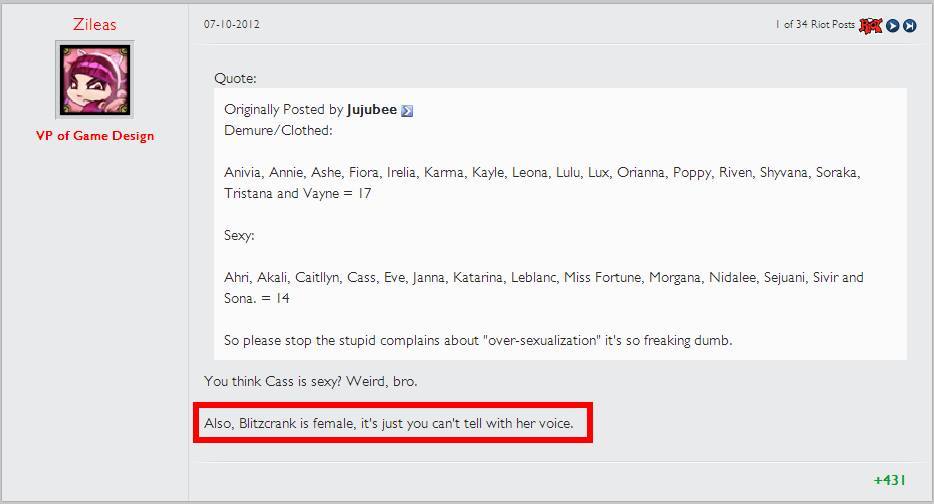Click 'Demure/Clothed:' heading in quote
Viewport: 934px width, 504px height.
[x=278, y=130]
